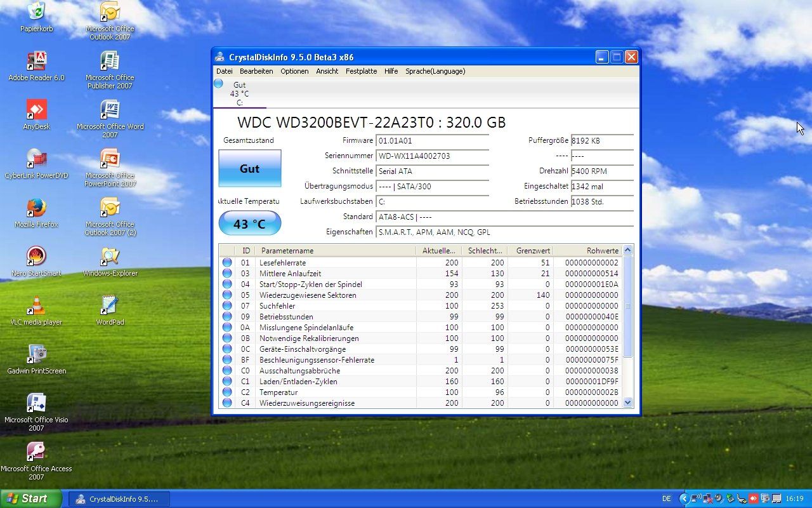Click the CrystalDiskInfo title bar app icon

(x=220, y=57)
